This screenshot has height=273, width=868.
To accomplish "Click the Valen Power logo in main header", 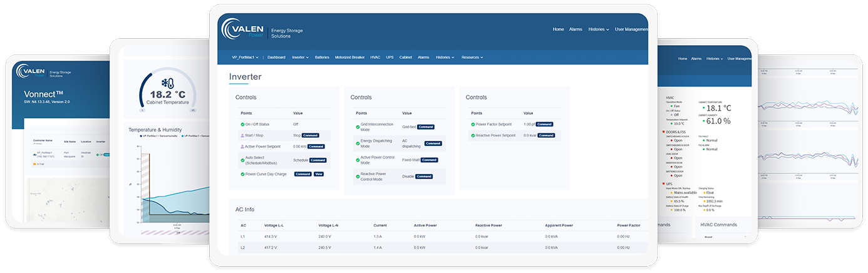I will pos(242,30).
